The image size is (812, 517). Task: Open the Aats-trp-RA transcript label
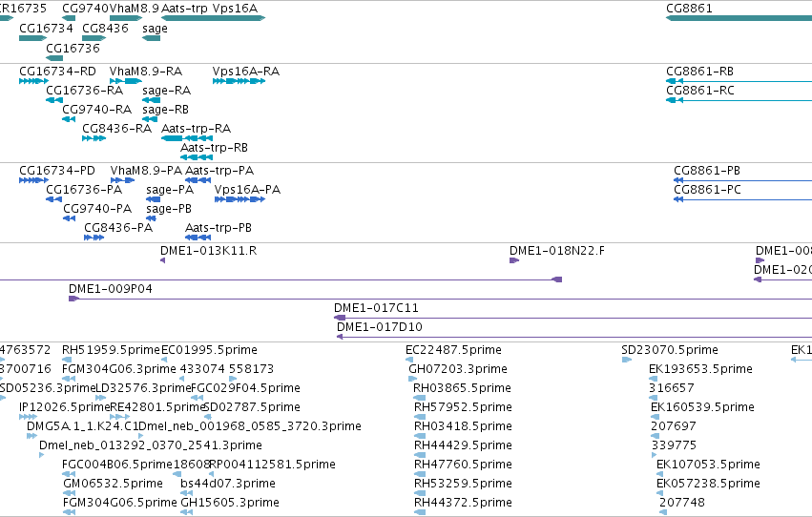click(197, 129)
